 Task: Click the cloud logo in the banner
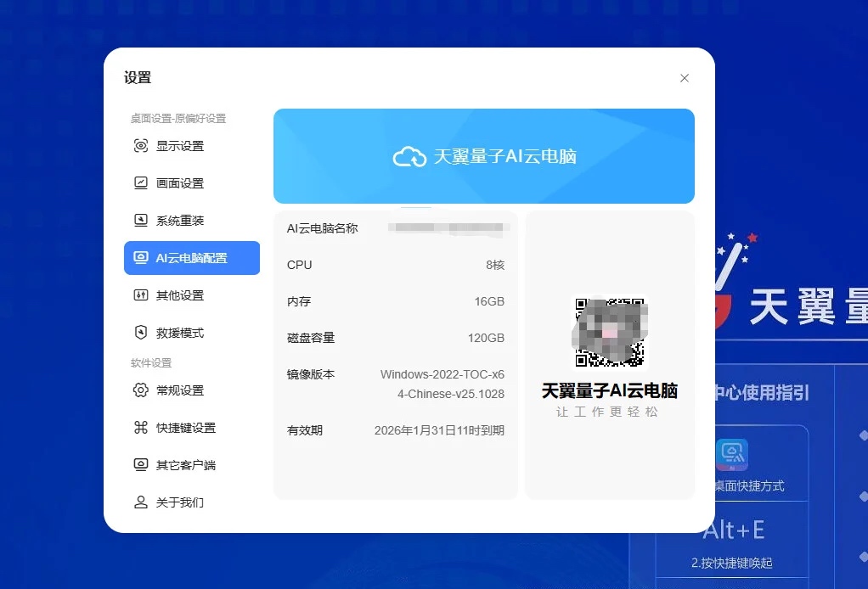click(x=409, y=156)
